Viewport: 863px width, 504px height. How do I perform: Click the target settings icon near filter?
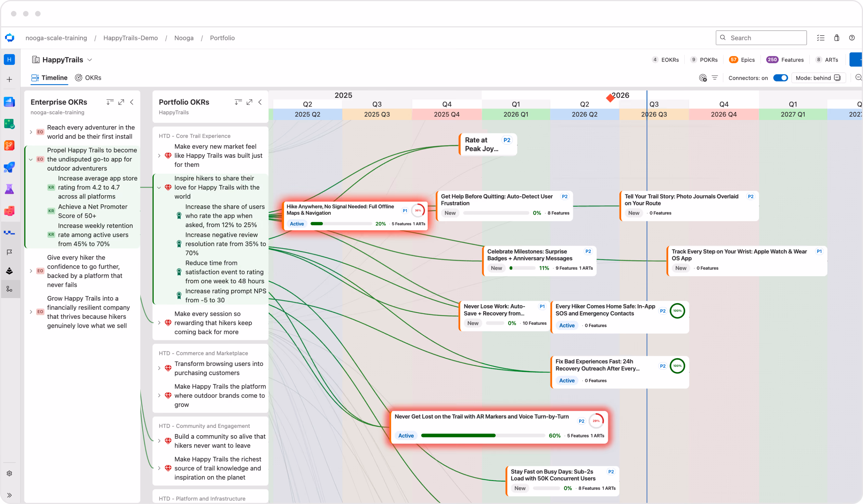click(x=703, y=78)
